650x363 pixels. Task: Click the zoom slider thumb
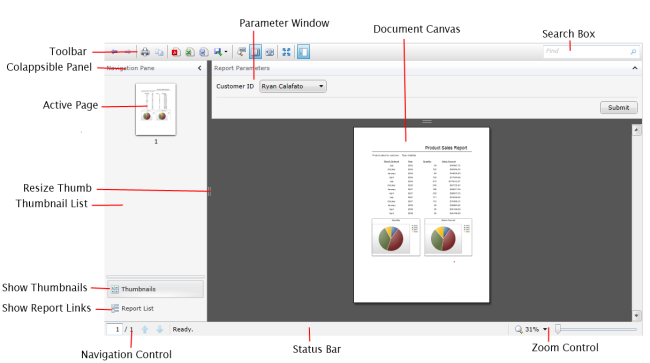coord(558,329)
